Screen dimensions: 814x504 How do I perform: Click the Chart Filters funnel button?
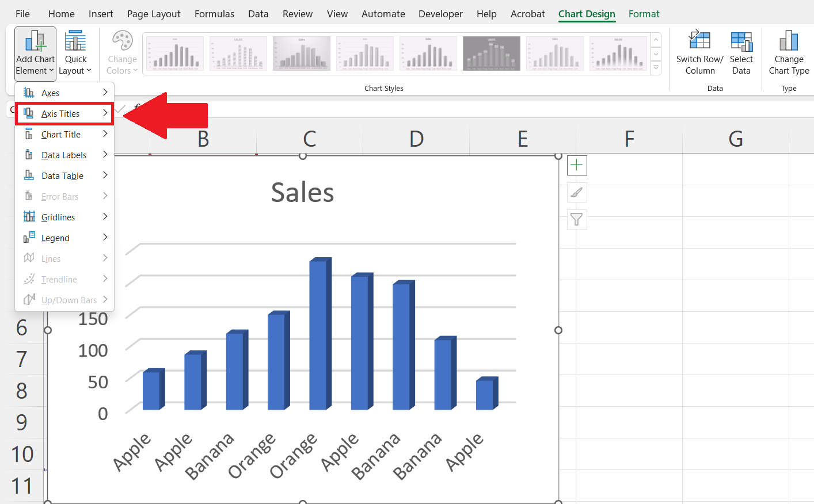(x=577, y=219)
